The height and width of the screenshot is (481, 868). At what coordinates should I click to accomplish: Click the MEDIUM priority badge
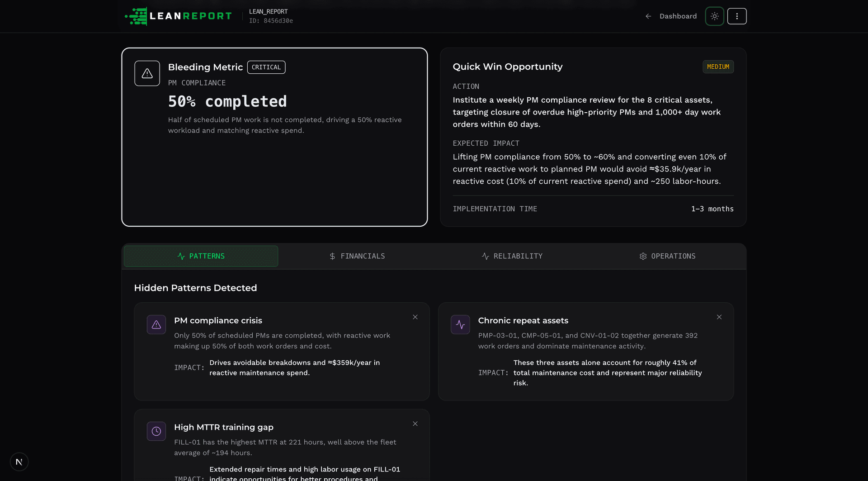[x=718, y=67]
